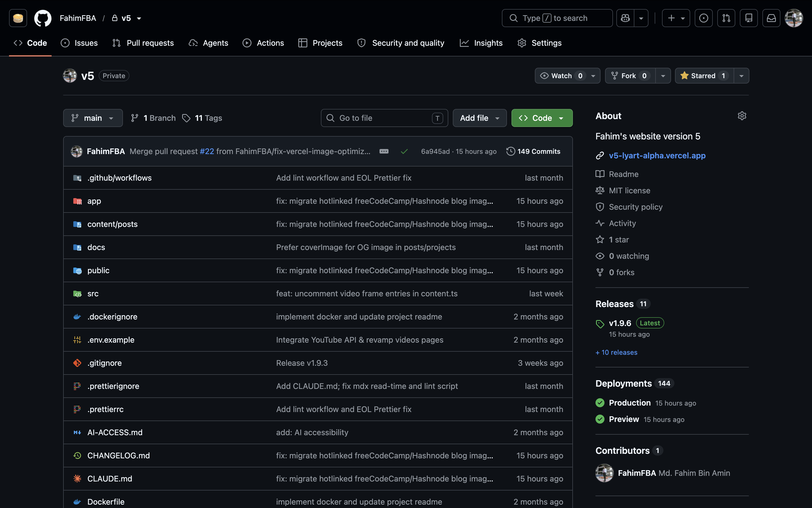Click the branch icon beside 1 Branch

pos(134,118)
